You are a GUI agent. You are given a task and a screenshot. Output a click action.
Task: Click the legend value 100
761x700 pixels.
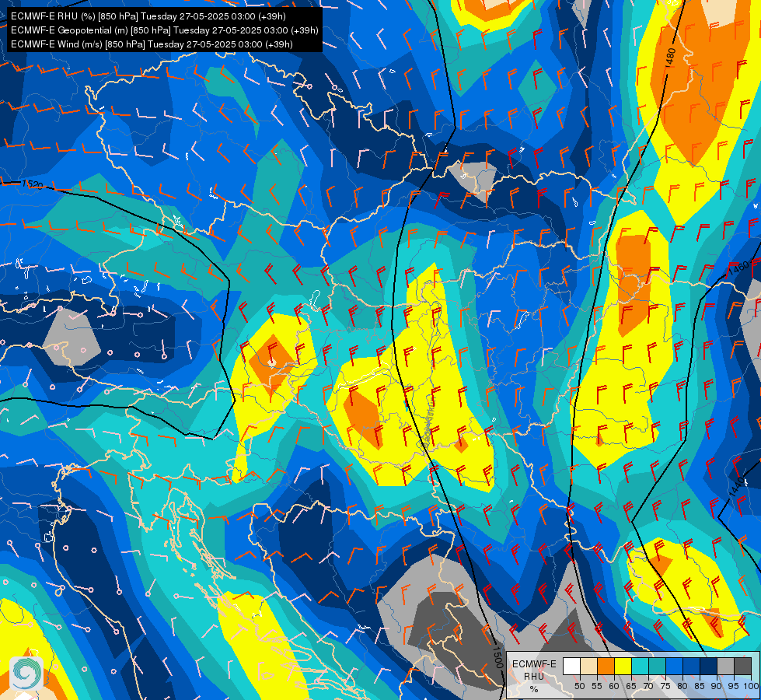tap(750, 687)
